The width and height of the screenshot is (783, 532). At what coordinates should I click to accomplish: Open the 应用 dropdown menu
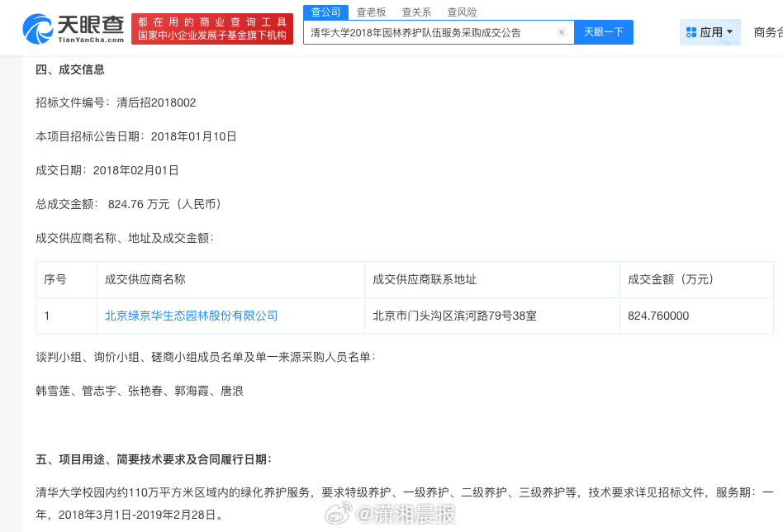point(709,32)
